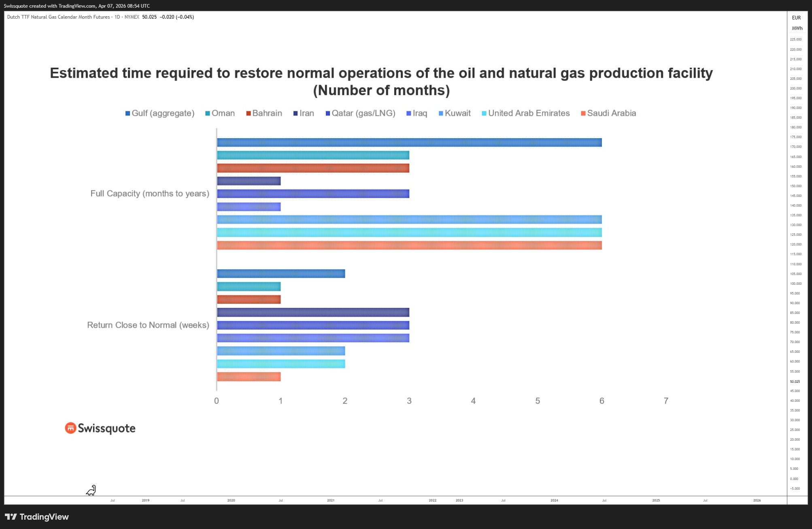Image resolution: width=812 pixels, height=529 pixels.
Task: Click the "Return Close to Normal (weeks)" category label
Action: tap(148, 325)
